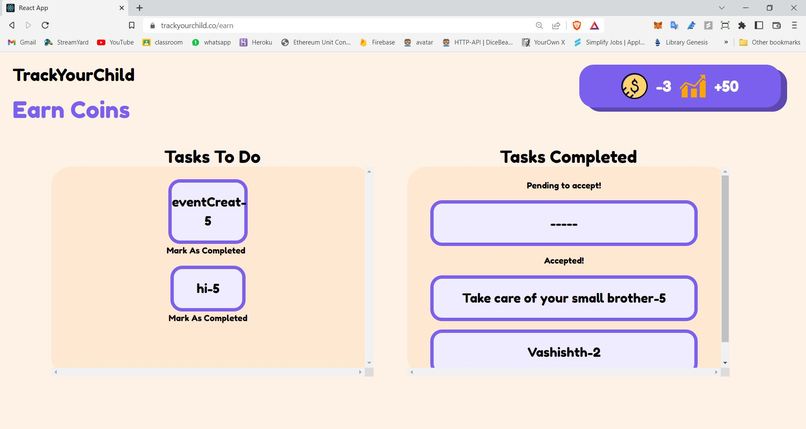Open the YourOwn X bookmark

coord(543,42)
